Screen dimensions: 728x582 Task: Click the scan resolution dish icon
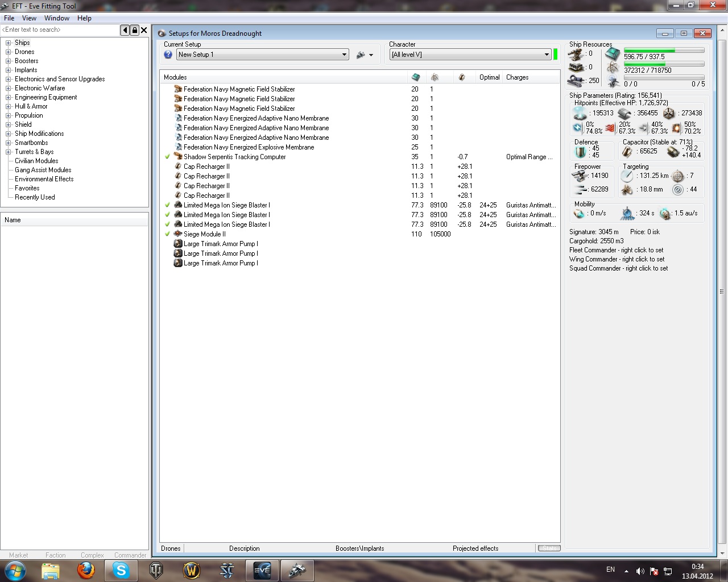coord(627,190)
